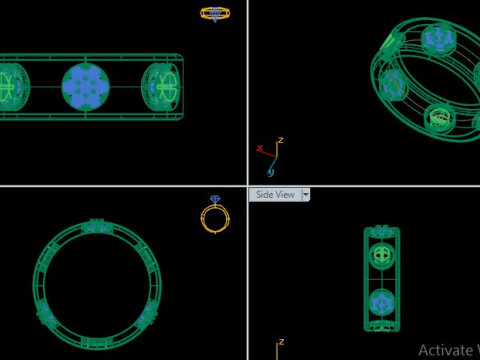Select the right gem setting in top-left viewport
The height and width of the screenshot is (360, 480).
click(x=161, y=87)
